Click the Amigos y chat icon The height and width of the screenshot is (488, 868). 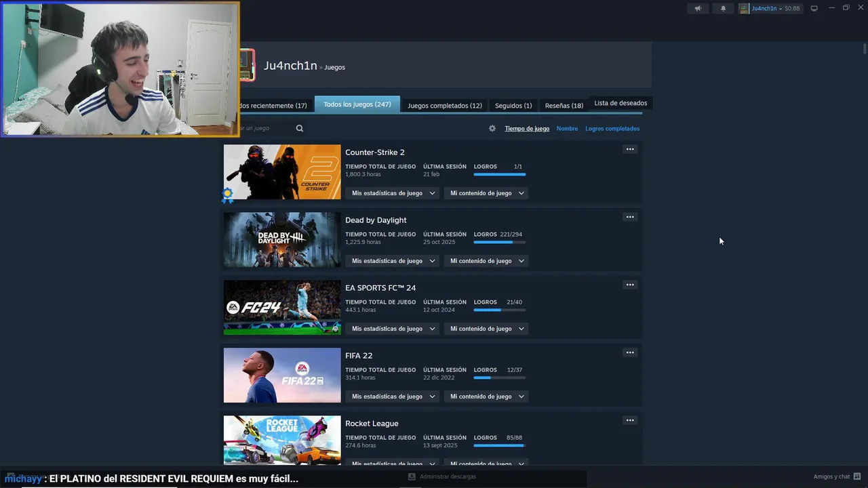coord(857,476)
